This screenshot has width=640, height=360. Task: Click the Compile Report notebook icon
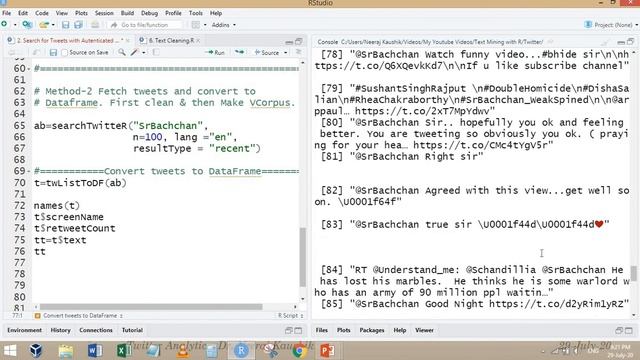coord(156,52)
